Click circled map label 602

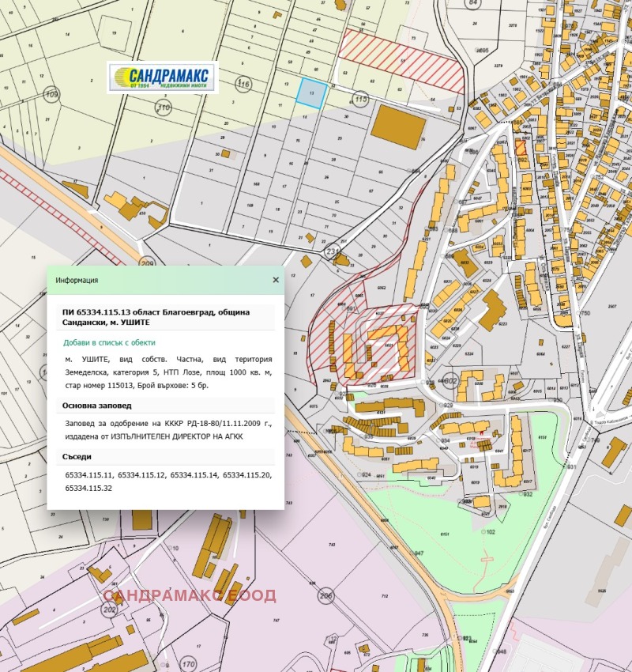[450, 380]
